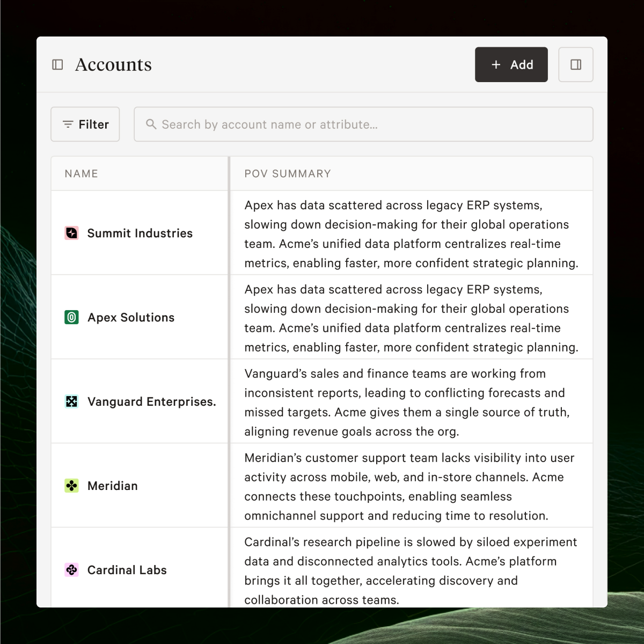Open the Apex Solutions account
The width and height of the screenshot is (644, 644).
[x=131, y=317]
